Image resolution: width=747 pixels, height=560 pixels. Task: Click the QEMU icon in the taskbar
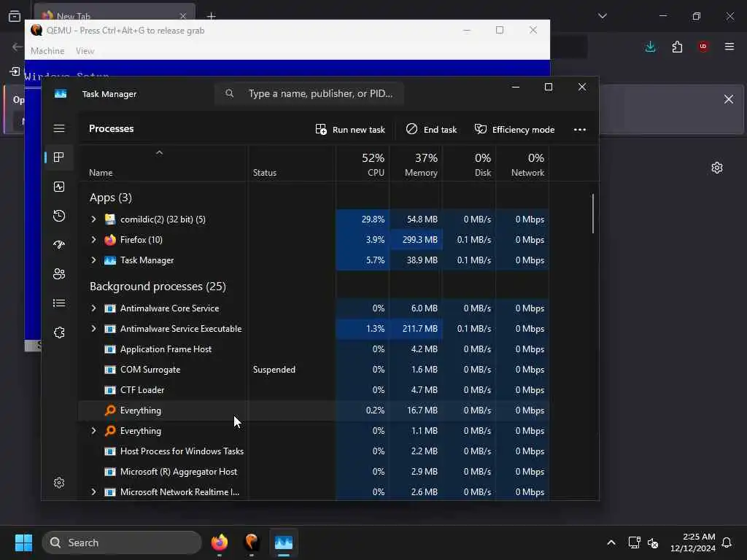(252, 542)
